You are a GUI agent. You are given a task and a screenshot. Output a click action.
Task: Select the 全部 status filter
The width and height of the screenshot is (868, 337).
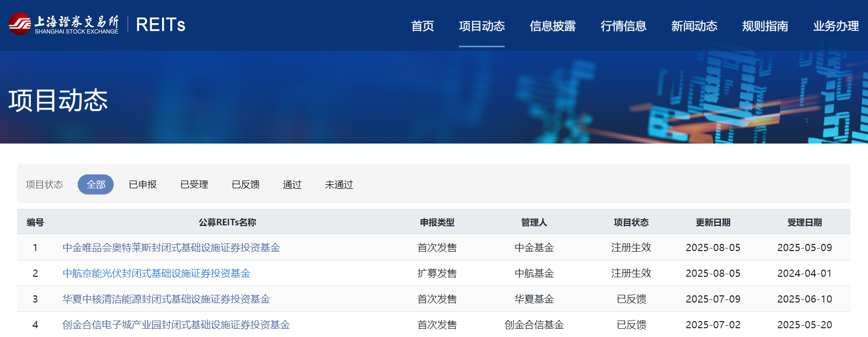coord(96,184)
